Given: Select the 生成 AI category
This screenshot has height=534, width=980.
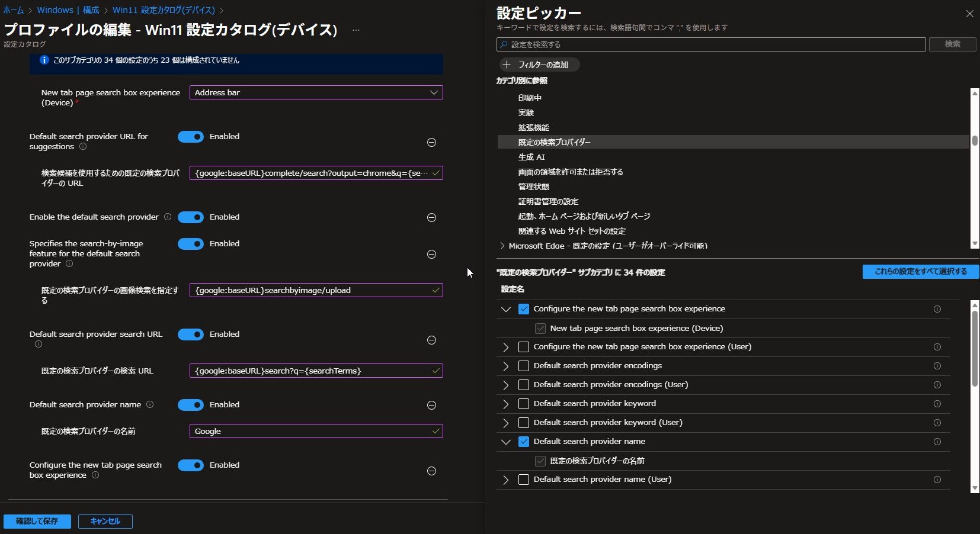Looking at the screenshot, I should 531,157.
